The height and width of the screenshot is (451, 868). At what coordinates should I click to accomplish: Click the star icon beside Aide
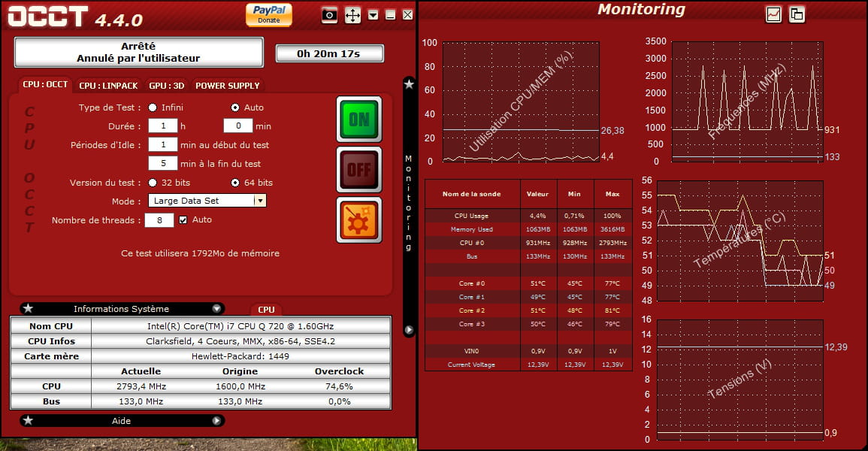(x=29, y=421)
